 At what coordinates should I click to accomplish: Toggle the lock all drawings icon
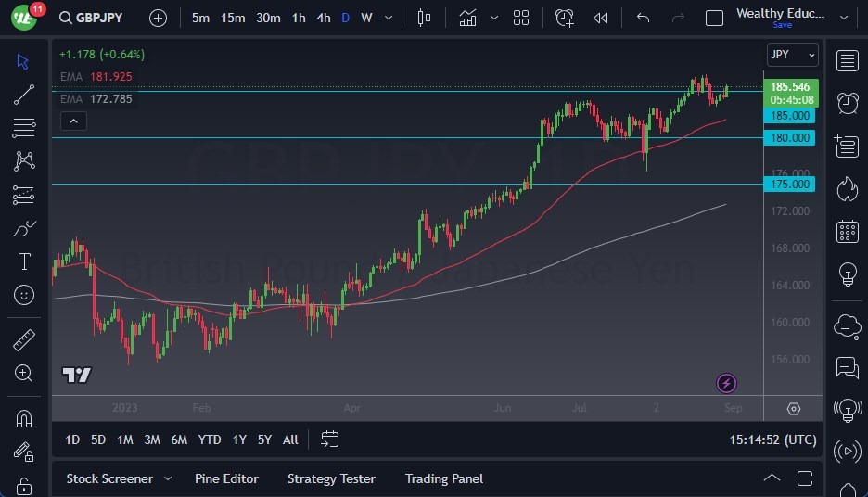pyautogui.click(x=24, y=485)
